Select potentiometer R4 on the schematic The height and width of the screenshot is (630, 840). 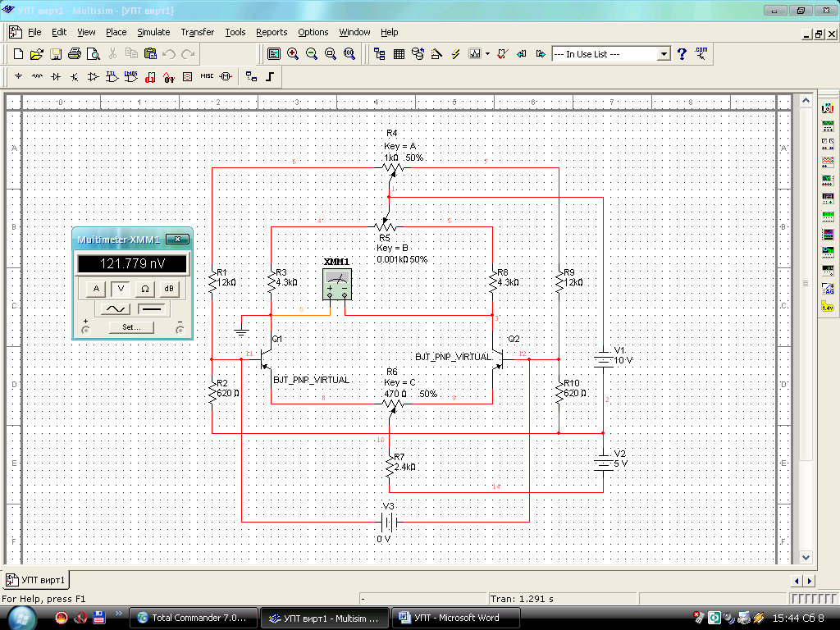click(394, 168)
